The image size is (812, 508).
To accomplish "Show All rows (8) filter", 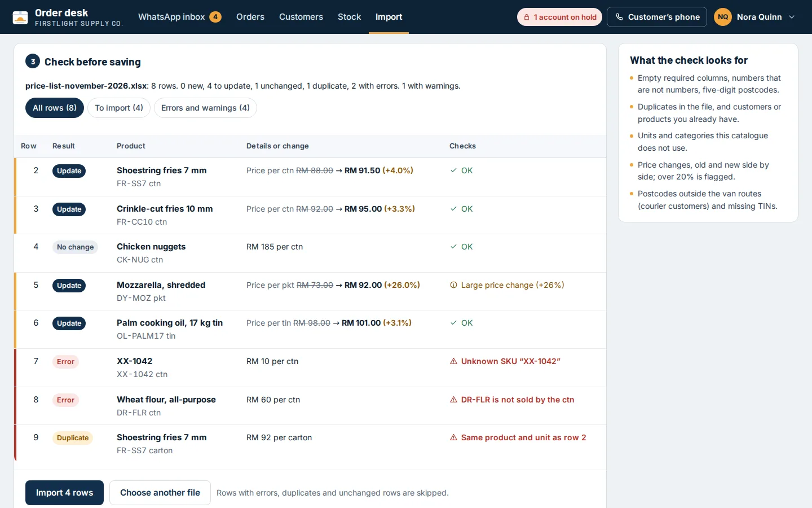I will pyautogui.click(x=55, y=108).
